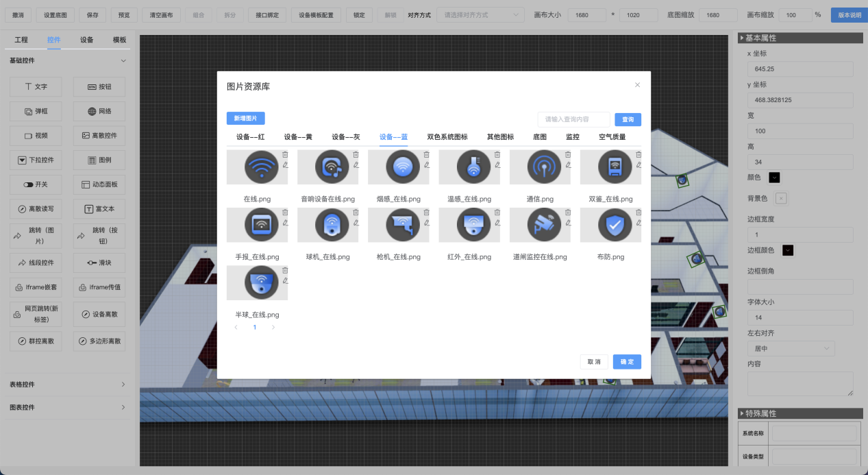This screenshot has height=475, width=868.
Task: Click the 查询 search button
Action: (628, 119)
